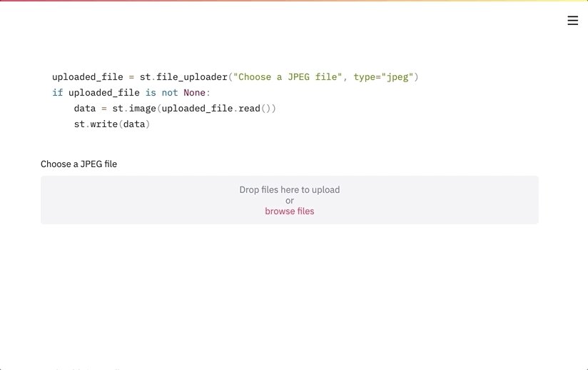Open the hamburger menu
Image resolution: width=588 pixels, height=370 pixels.
572,20
